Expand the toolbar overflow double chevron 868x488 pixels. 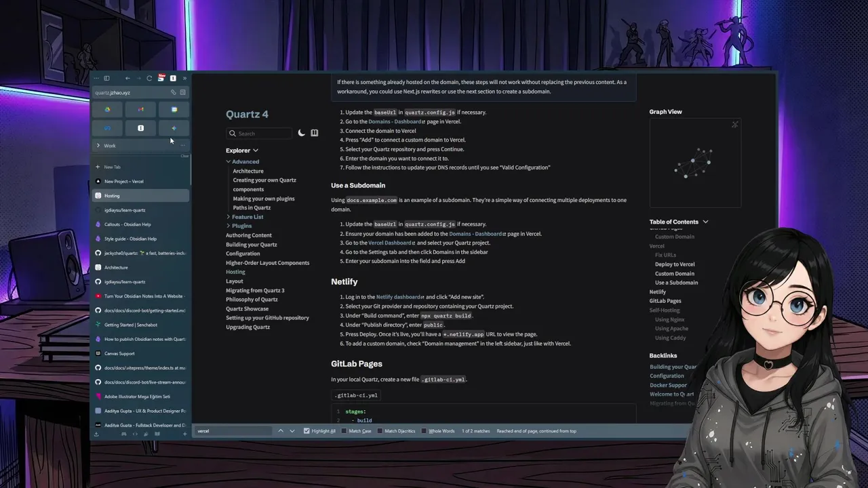pyautogui.click(x=184, y=78)
